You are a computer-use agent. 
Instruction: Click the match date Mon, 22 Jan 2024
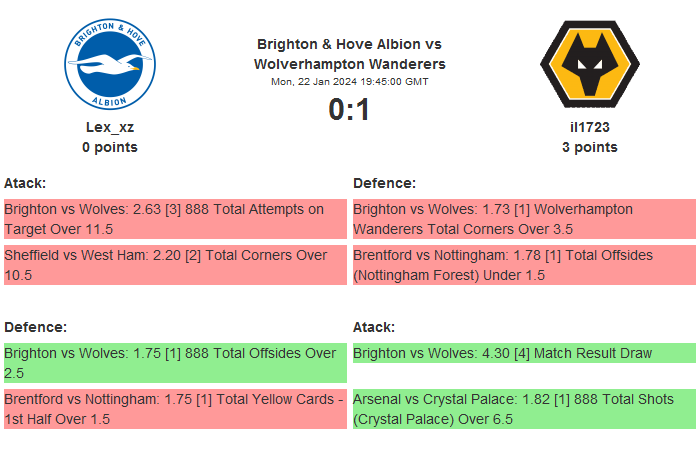(x=349, y=82)
